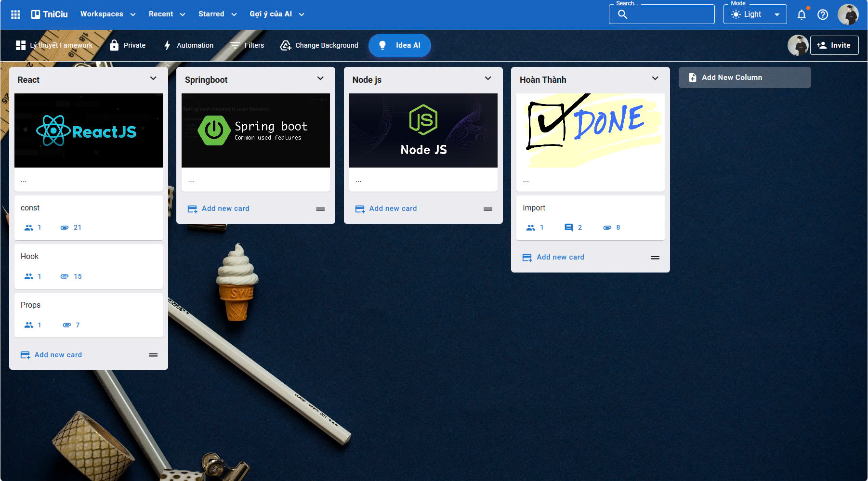Open the import card
This screenshot has width=868, height=481.
[x=591, y=218]
